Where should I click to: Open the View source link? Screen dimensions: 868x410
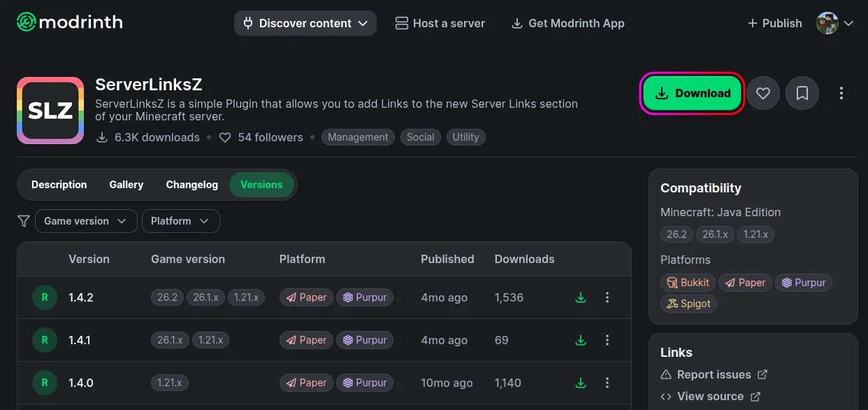tap(710, 396)
